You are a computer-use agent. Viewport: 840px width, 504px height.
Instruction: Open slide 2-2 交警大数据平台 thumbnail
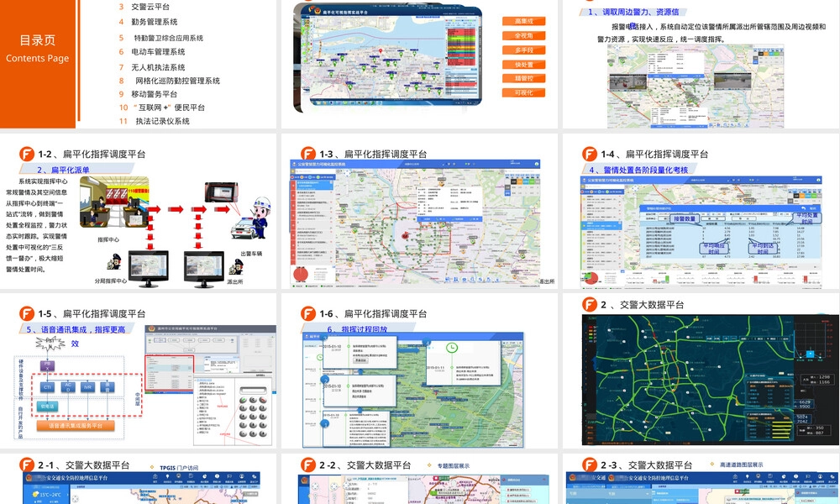(419, 479)
